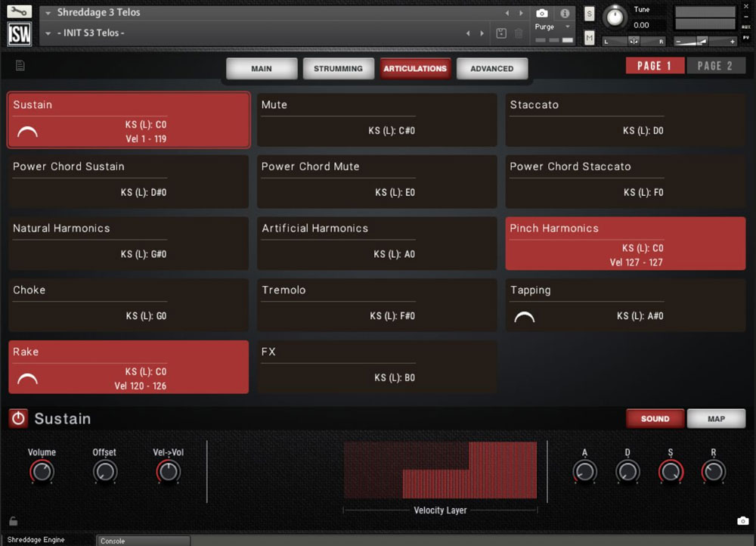Select the Pinch Harmonics articulation
The height and width of the screenshot is (546, 756).
pyautogui.click(x=625, y=244)
